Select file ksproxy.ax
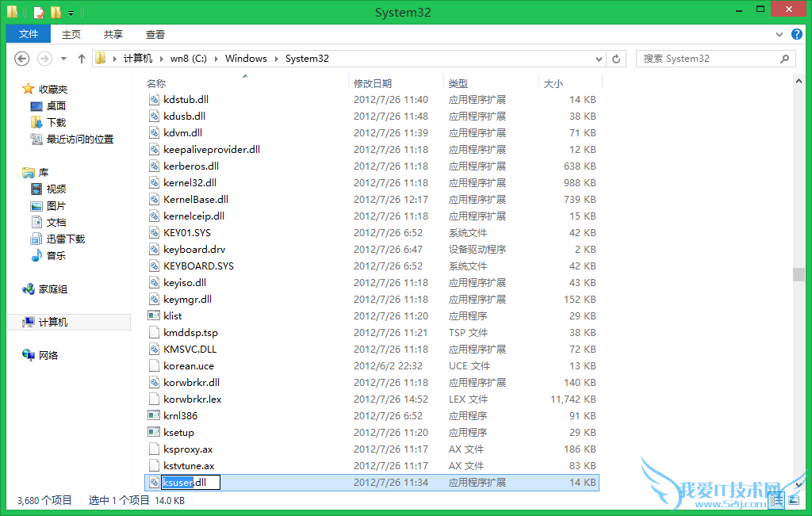Viewport: 812px width, 516px height. tap(188, 449)
